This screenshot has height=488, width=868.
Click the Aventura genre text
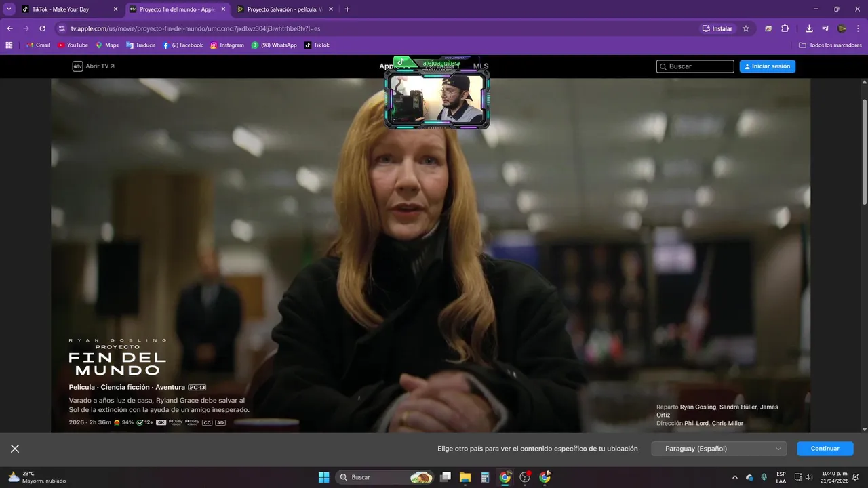170,387
